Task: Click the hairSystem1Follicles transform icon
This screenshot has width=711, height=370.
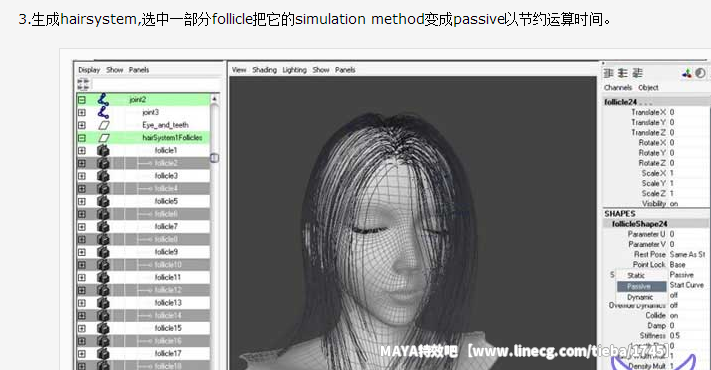Action: 104,137
